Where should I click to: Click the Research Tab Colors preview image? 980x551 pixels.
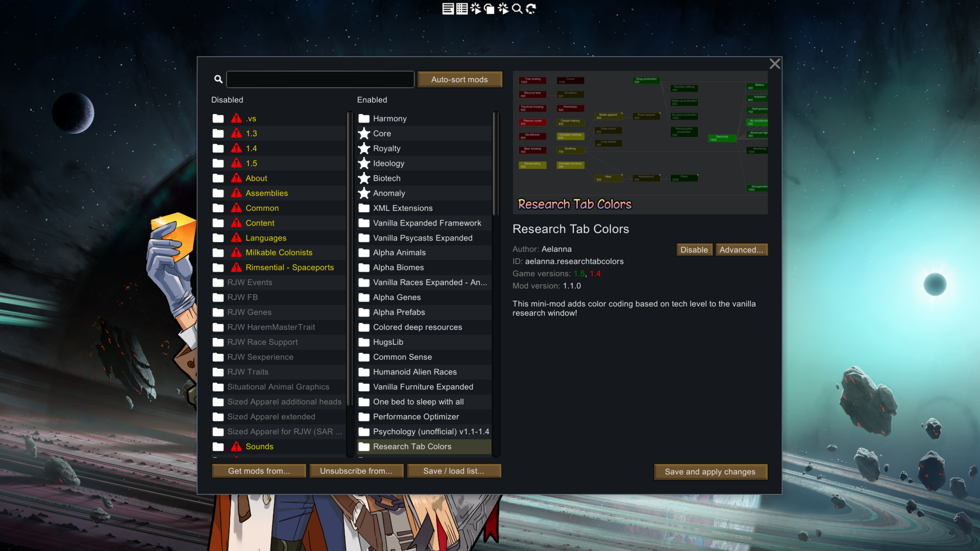tap(640, 142)
